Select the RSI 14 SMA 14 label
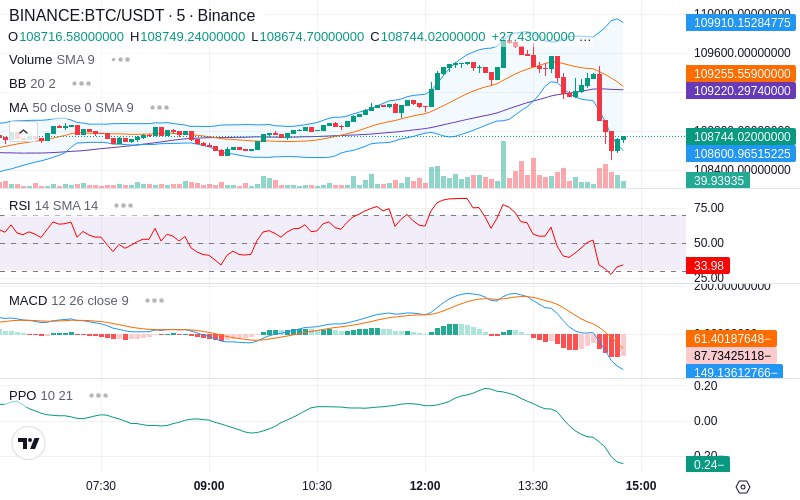 [54, 206]
